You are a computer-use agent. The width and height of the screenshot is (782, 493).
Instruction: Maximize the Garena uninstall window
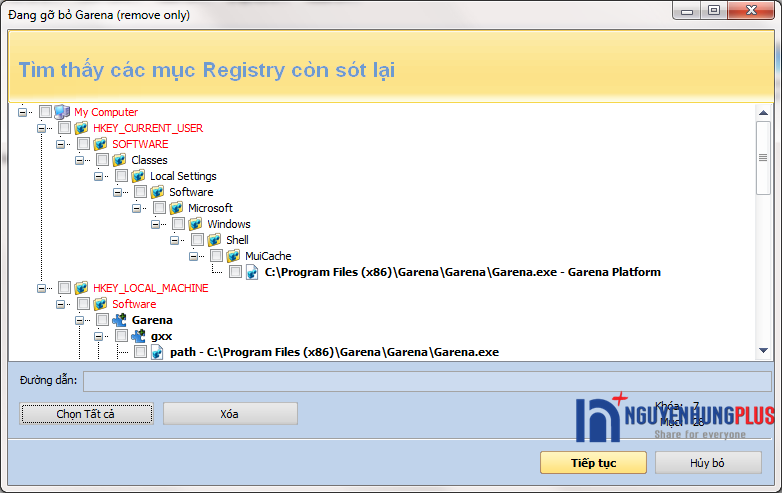point(714,10)
